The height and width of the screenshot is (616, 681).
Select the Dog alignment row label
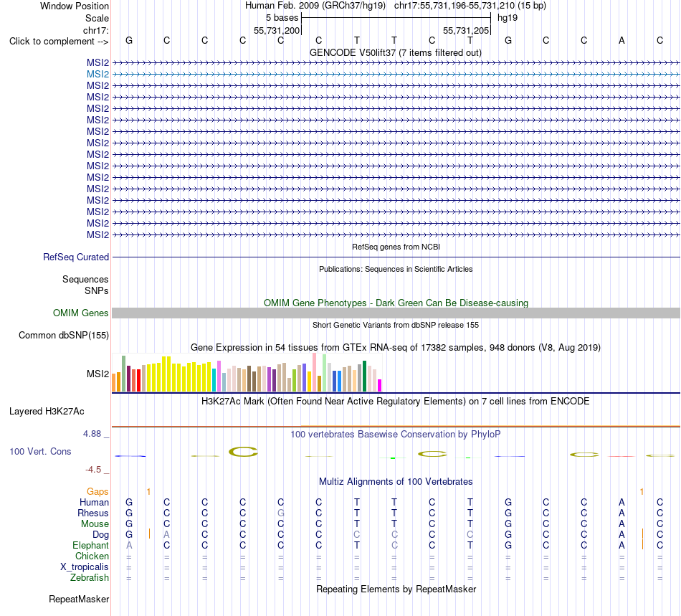[101, 535]
